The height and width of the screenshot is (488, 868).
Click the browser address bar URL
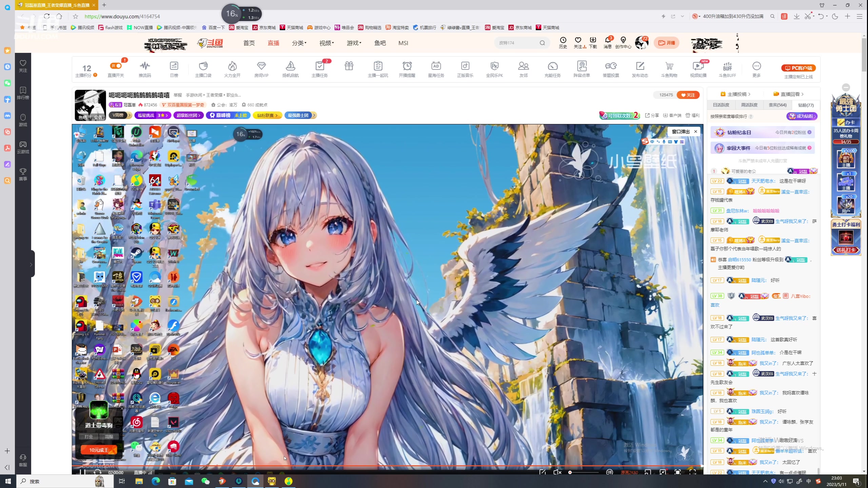(x=122, y=16)
